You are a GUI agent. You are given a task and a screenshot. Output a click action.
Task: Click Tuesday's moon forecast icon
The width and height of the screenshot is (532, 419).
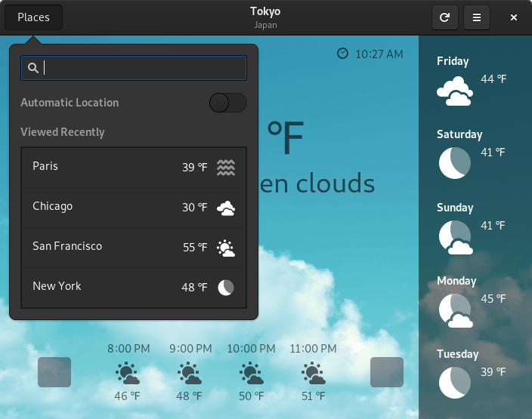point(455,382)
